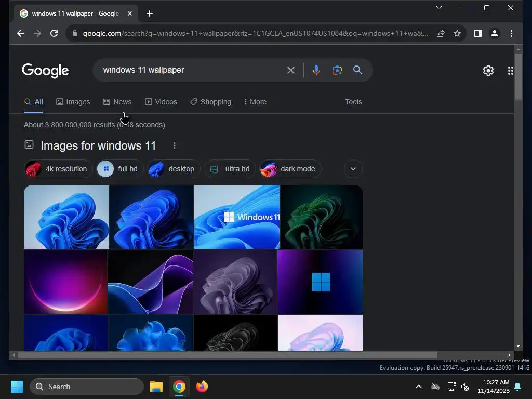Bookmark this tab with the star icon

(x=457, y=33)
